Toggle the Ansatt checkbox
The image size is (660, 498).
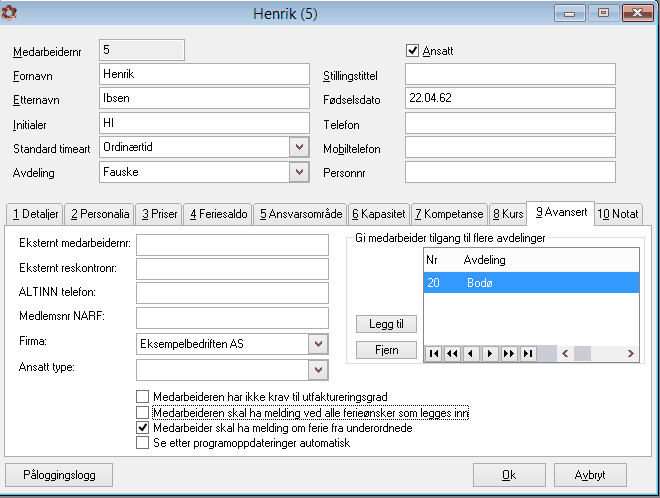point(412,51)
